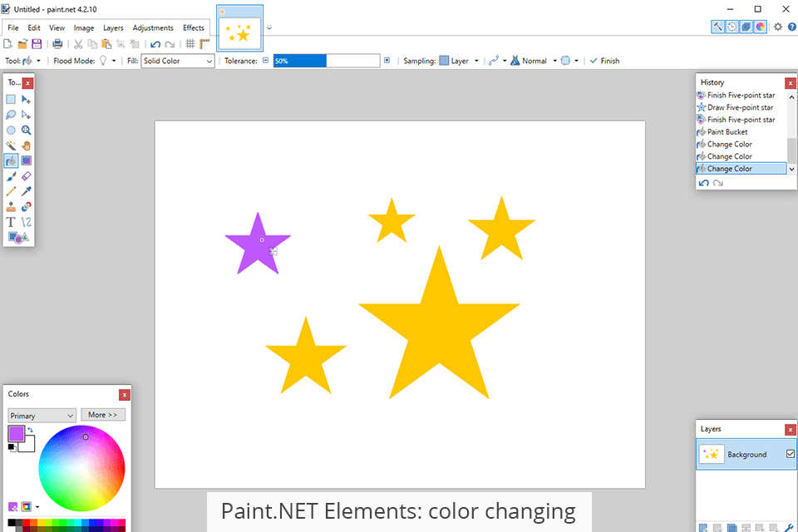Select the Paint Bucket tool
798x532 pixels.
pos(11,161)
